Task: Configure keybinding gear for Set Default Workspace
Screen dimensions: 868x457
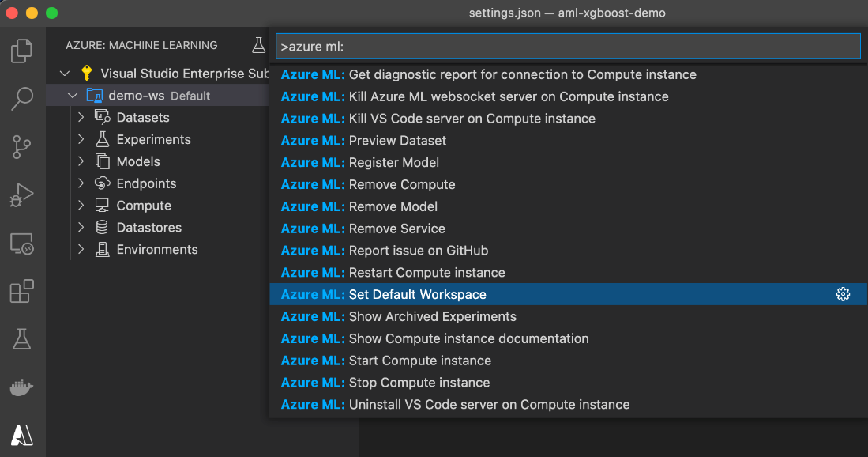Action: pyautogui.click(x=843, y=294)
